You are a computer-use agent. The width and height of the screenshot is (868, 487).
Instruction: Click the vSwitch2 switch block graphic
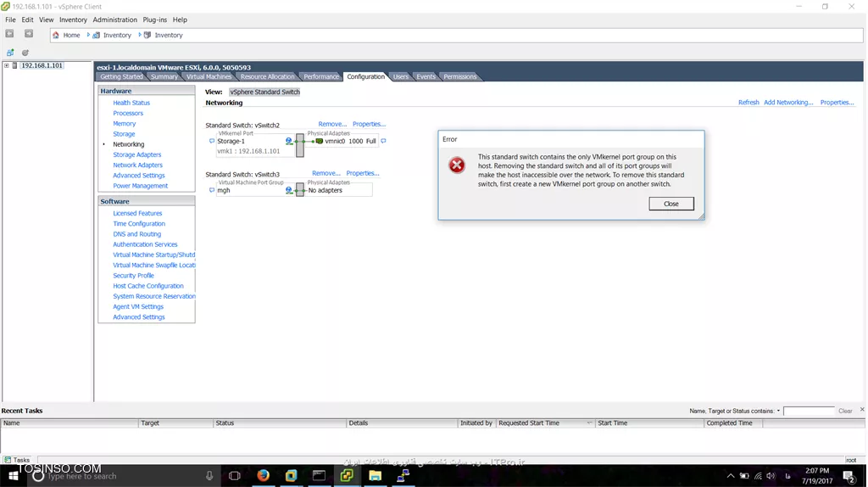tap(300, 144)
